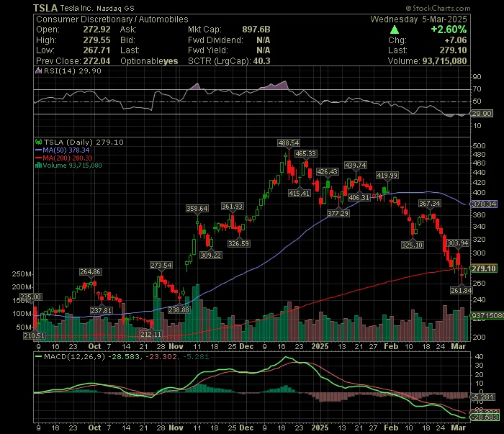Click the 426.43 price annotation
This screenshot has height=434, width=504.
point(327,172)
